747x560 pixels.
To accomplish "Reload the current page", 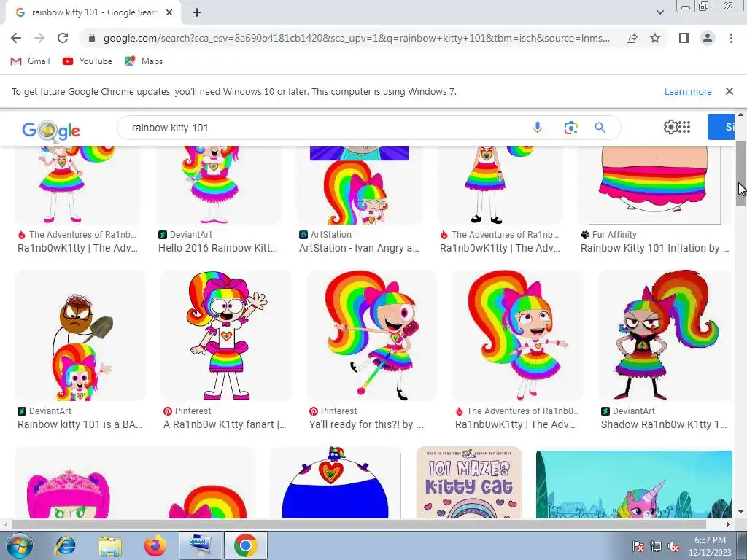I will click(x=63, y=38).
